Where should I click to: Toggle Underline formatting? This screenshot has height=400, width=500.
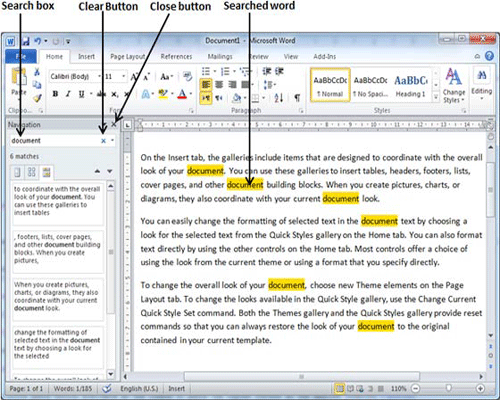click(x=81, y=94)
